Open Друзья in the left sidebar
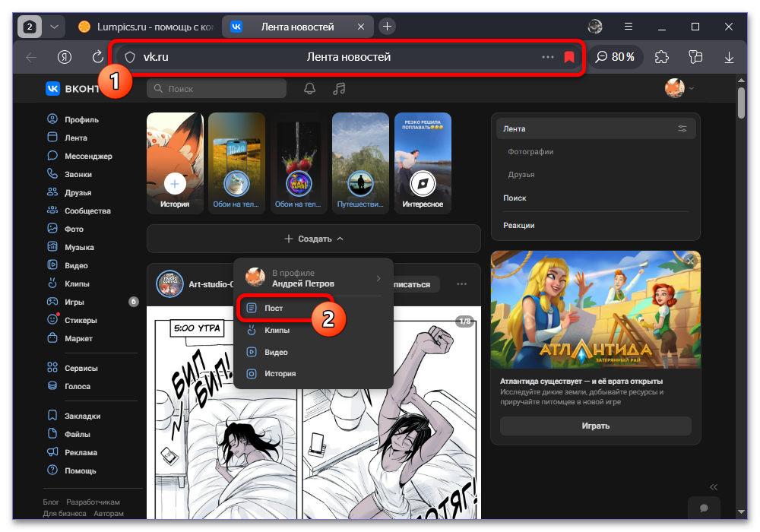Viewport: 760px width, 532px height. pos(69,192)
